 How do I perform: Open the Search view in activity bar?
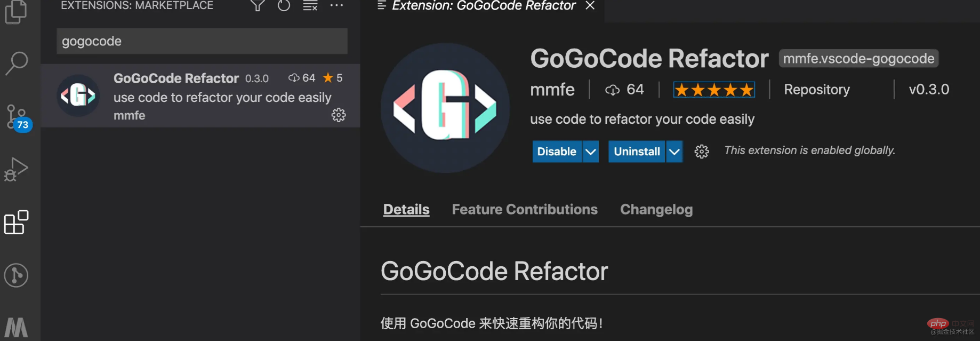point(17,63)
